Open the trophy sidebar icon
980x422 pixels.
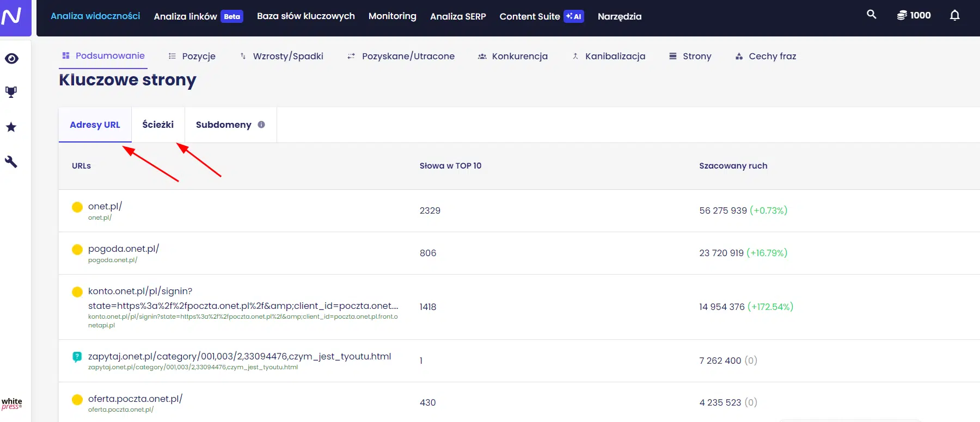(11, 92)
